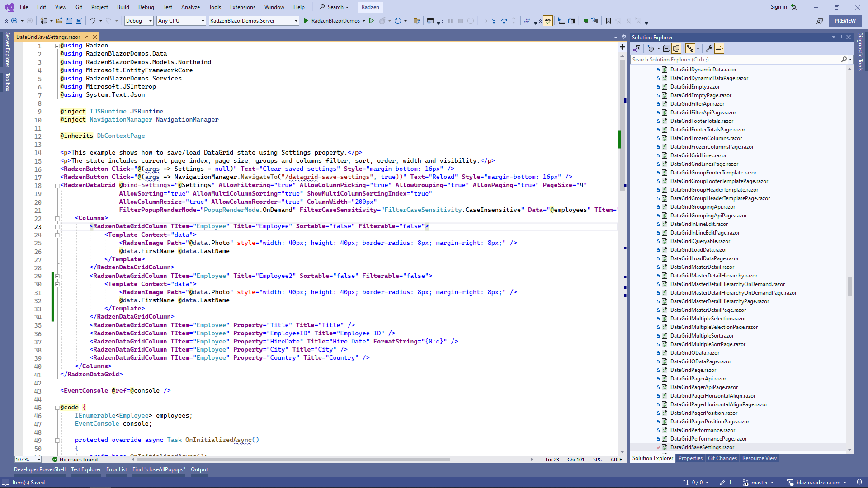Click Step Into debug icon
The image size is (868, 488).
point(494,21)
